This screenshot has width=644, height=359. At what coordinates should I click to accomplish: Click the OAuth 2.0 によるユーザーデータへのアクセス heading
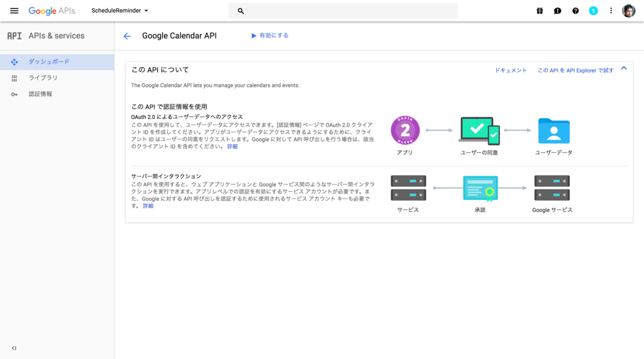pos(187,117)
